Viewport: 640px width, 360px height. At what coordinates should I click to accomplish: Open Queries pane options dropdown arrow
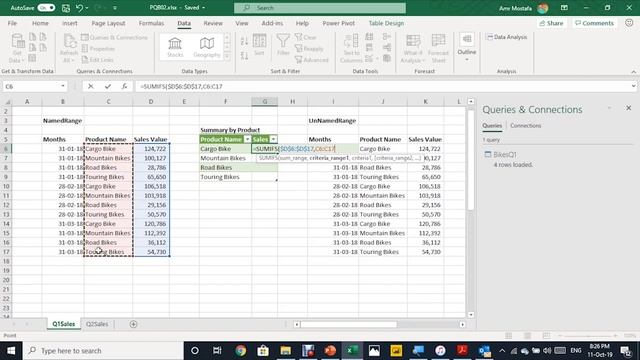click(x=609, y=108)
